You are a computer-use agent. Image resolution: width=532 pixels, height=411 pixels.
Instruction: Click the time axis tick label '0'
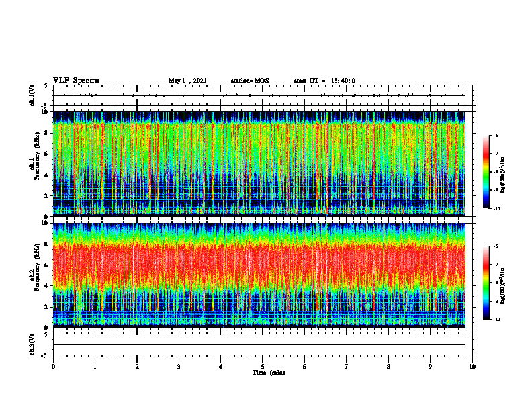click(53, 367)
